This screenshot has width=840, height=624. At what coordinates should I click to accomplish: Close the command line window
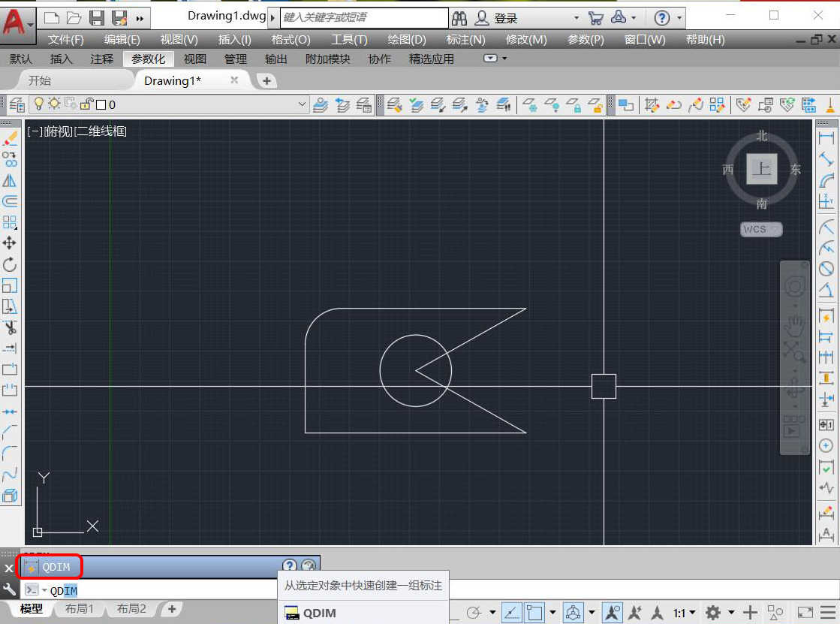[x=9, y=568]
